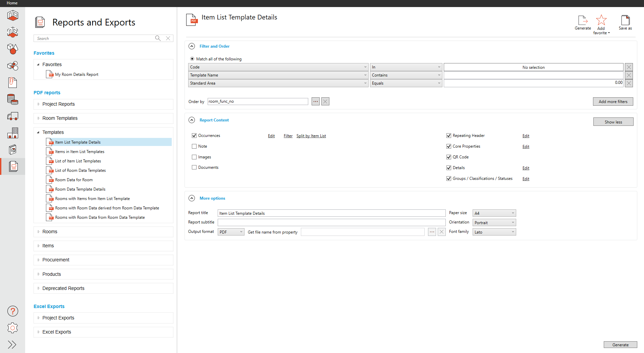This screenshot has width=644, height=353.
Task: Click the Save as icon
Action: [x=625, y=20]
